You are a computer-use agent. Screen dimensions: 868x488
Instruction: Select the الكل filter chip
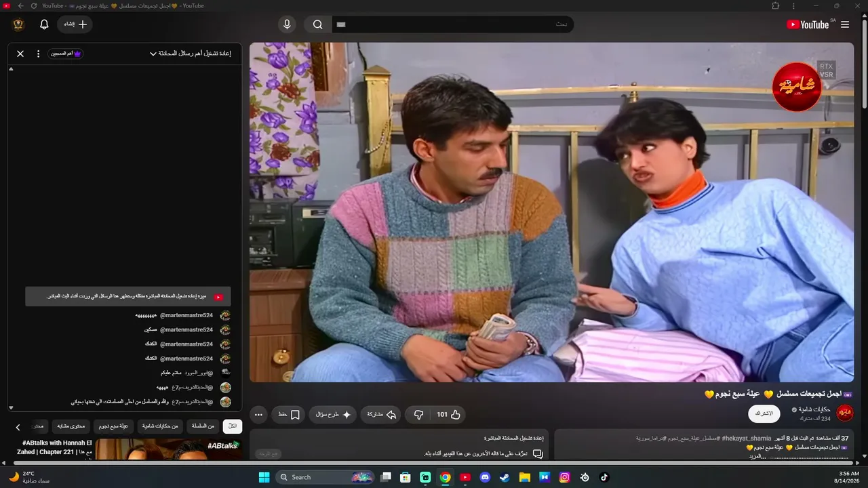[233, 426]
